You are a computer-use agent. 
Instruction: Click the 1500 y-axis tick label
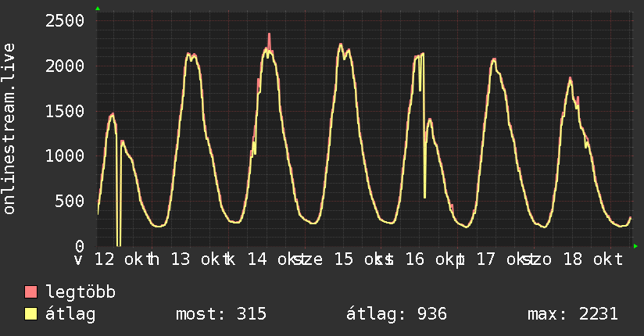pos(64,111)
